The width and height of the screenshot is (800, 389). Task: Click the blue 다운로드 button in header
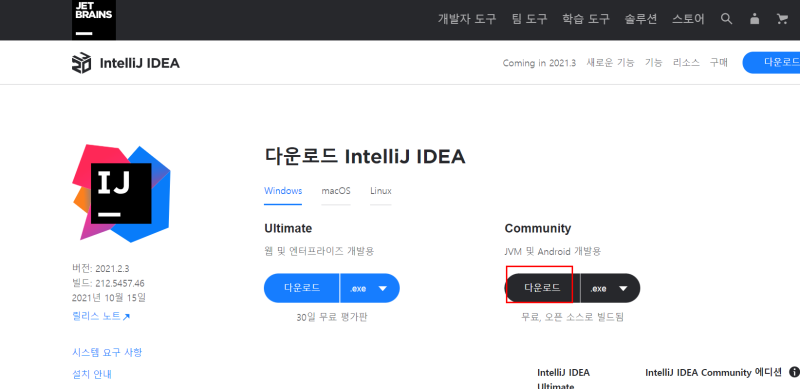pyautogui.click(x=771, y=62)
